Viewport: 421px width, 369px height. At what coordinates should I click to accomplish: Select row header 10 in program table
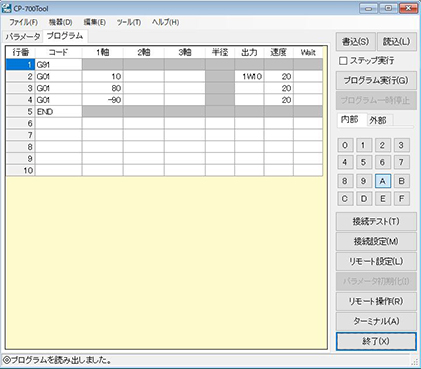coord(20,170)
